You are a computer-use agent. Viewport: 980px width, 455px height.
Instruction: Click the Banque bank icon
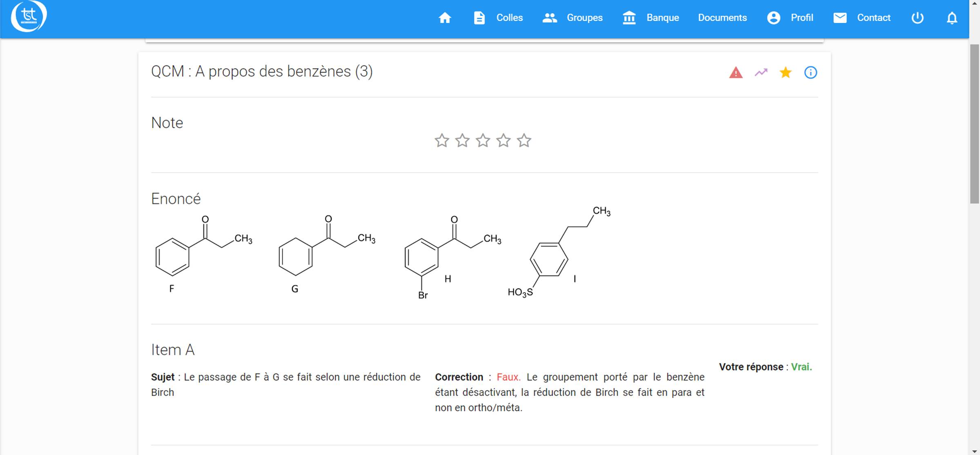(629, 18)
